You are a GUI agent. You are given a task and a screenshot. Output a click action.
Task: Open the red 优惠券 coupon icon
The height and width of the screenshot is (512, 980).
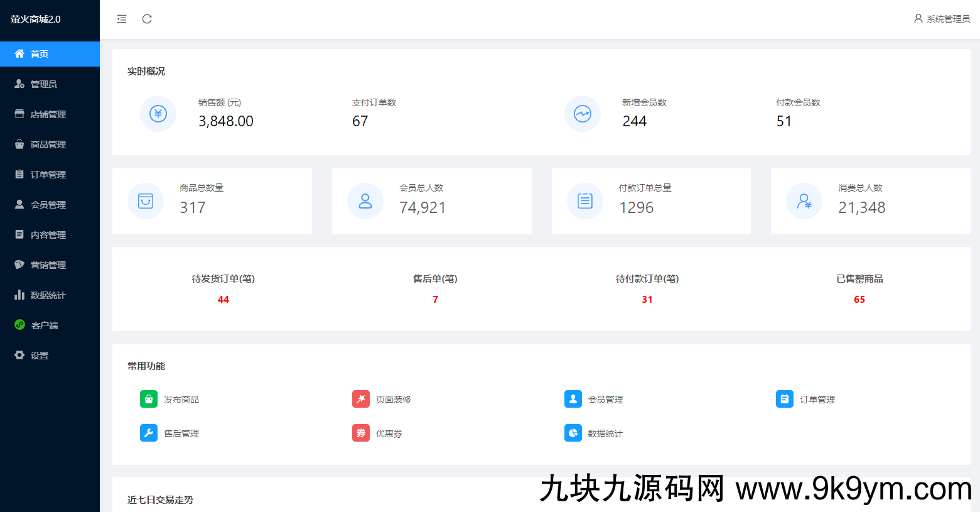point(361,433)
